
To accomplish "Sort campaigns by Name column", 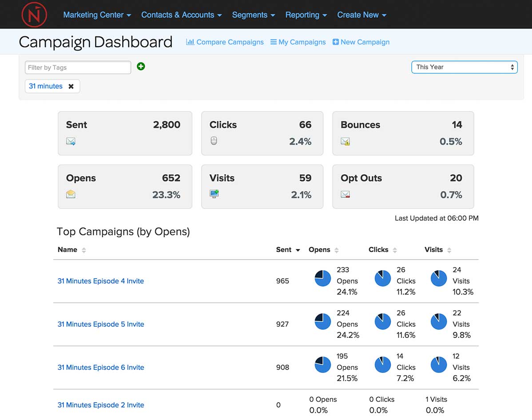I will click(71, 250).
